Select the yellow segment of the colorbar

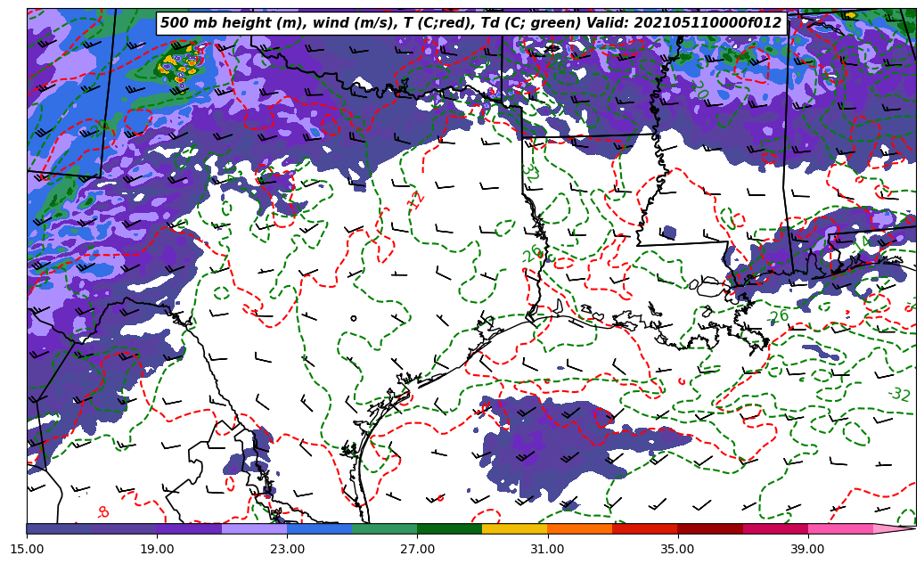pyautogui.click(x=514, y=528)
